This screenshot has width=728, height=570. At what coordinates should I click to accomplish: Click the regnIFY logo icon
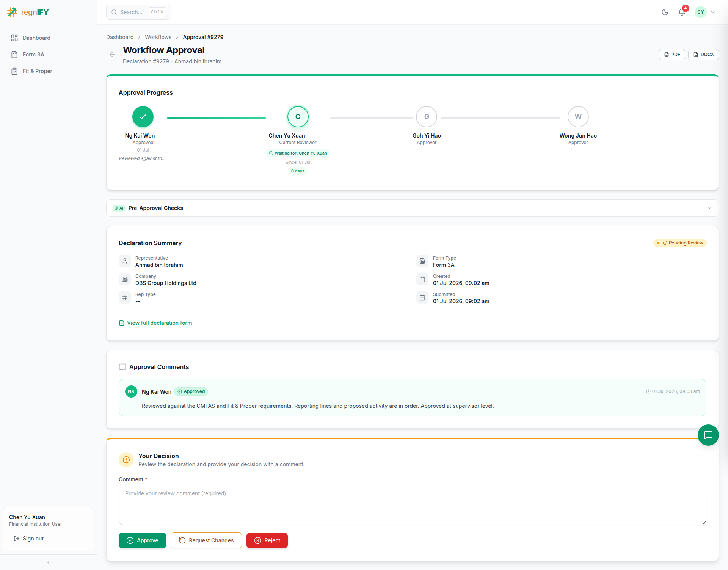point(12,12)
